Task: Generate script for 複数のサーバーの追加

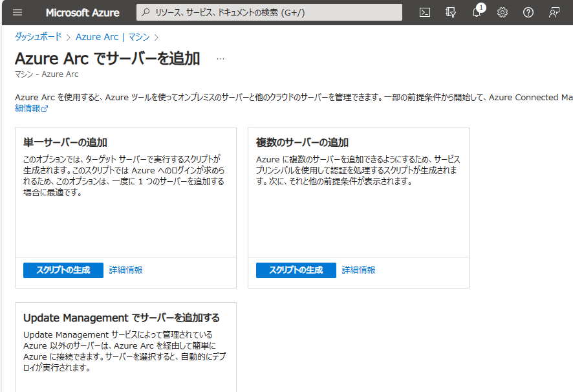Action: [x=296, y=270]
